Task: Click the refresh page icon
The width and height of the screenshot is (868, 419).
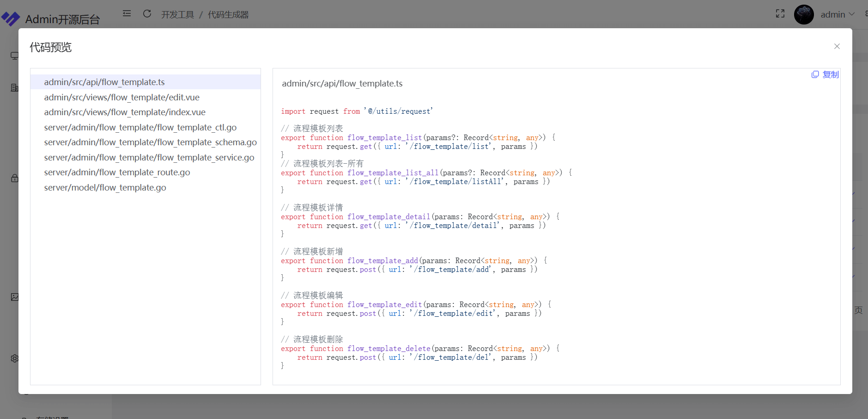Action: (x=147, y=14)
